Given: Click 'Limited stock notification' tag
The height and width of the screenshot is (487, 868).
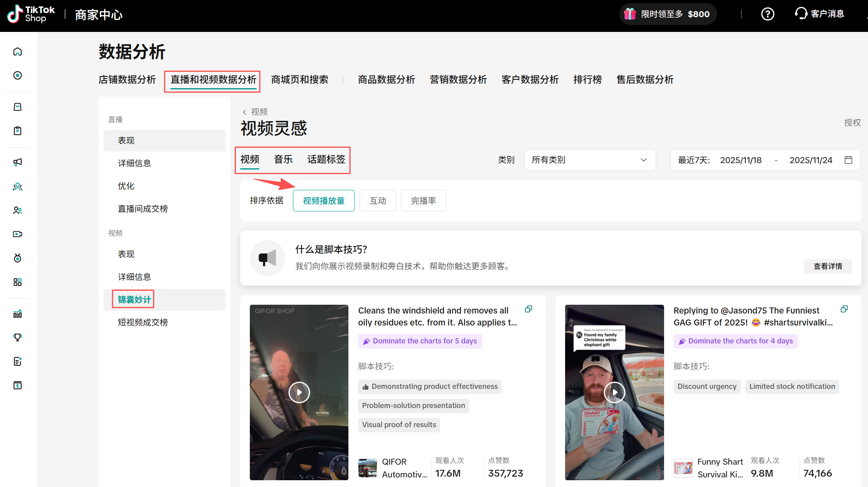Looking at the screenshot, I should (x=792, y=387).
